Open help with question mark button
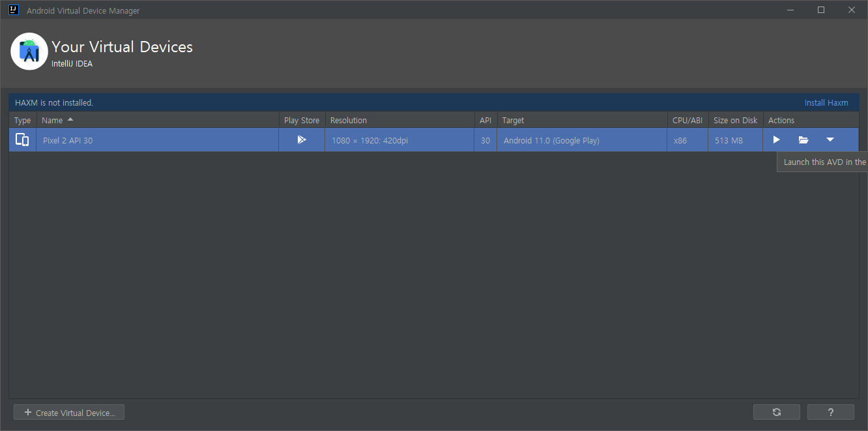Screen dimensions: 868x431 point(831,412)
